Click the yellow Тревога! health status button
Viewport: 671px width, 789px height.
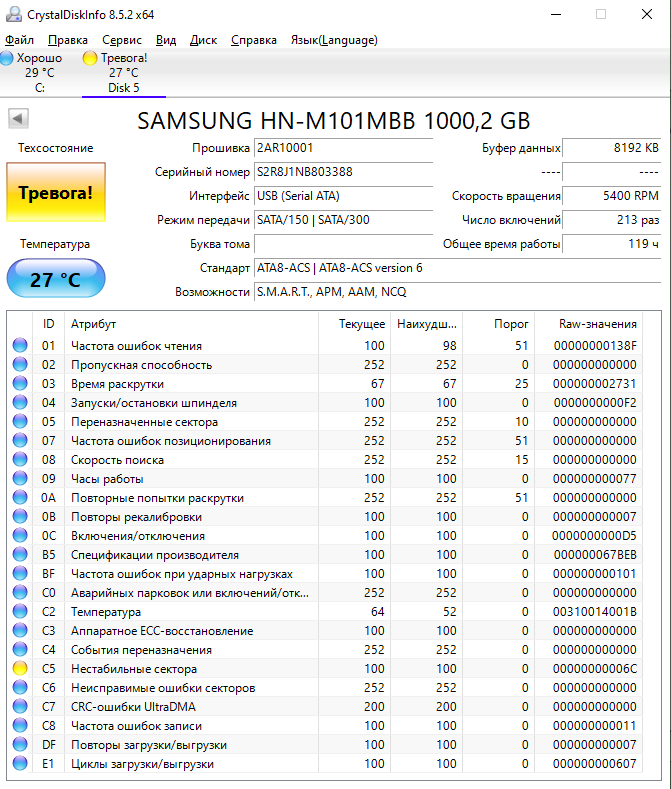(x=56, y=192)
